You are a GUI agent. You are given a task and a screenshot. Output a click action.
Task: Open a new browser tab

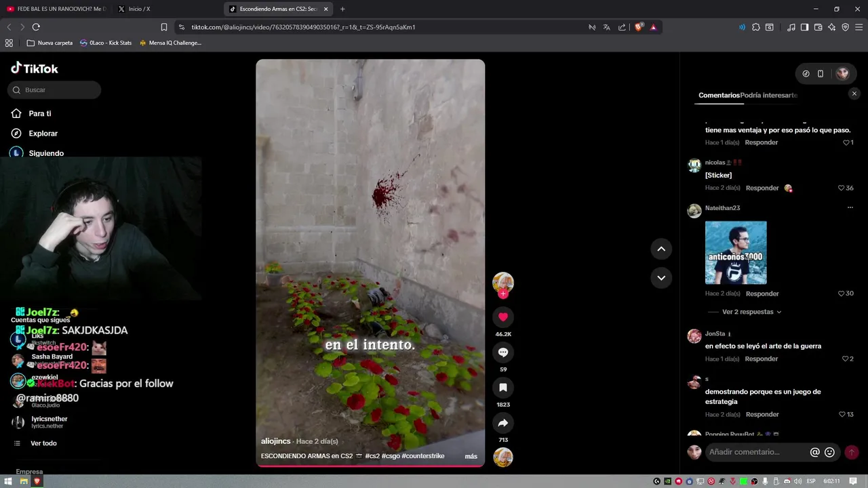point(342,9)
